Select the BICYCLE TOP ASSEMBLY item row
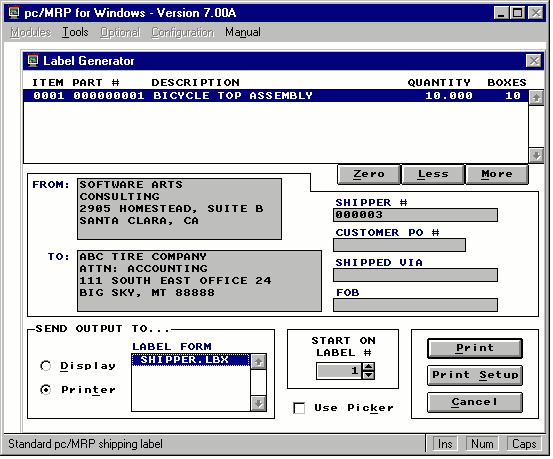 tap(276, 96)
